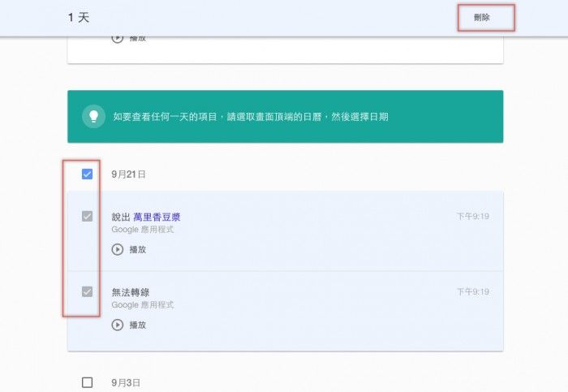The height and width of the screenshot is (392, 568).
Task: Click the 無法轉錄 entry title
Action: click(x=131, y=292)
